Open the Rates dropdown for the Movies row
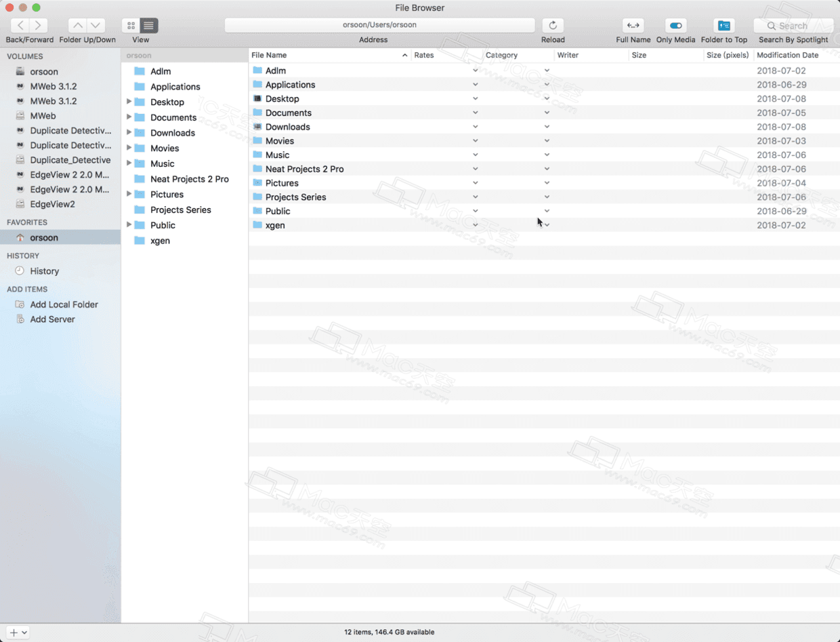The width and height of the screenshot is (840, 642). click(x=476, y=141)
